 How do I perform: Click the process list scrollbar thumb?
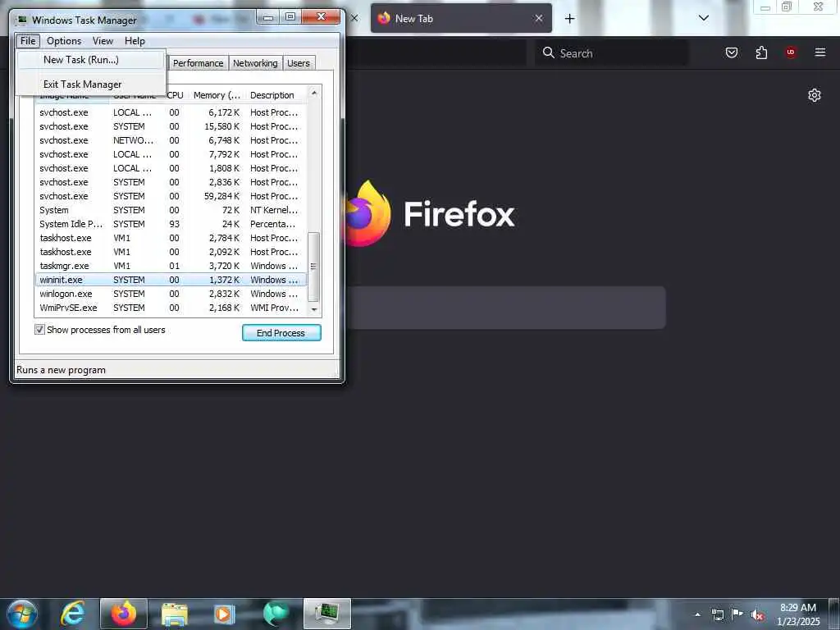(314, 267)
